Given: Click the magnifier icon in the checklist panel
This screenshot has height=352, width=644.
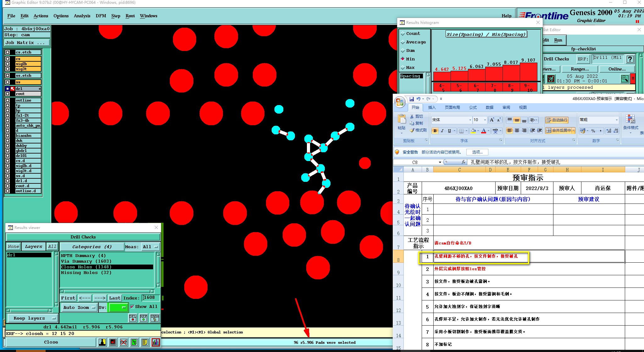Looking at the screenshot, I should click(625, 79).
